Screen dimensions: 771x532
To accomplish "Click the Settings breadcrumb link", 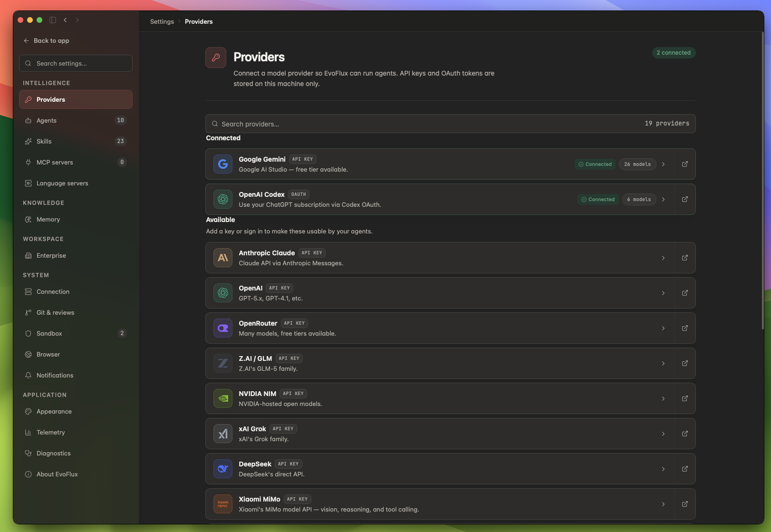I will click(162, 21).
